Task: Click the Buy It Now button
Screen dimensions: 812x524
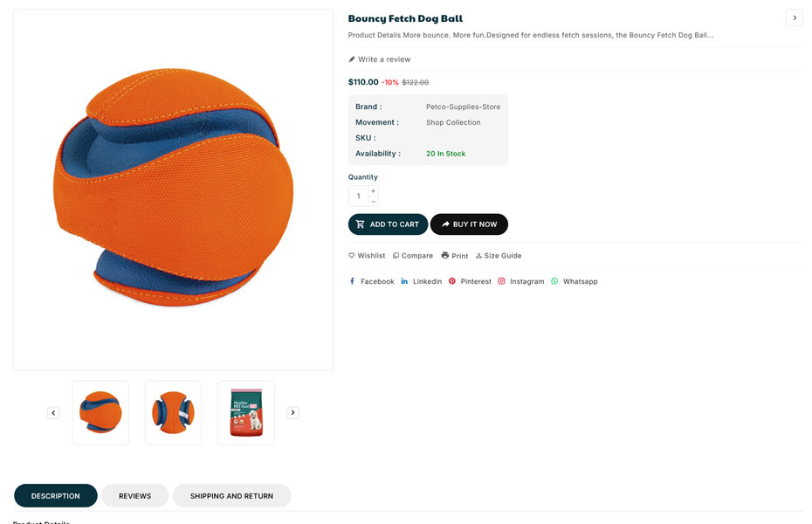Action: pos(469,224)
